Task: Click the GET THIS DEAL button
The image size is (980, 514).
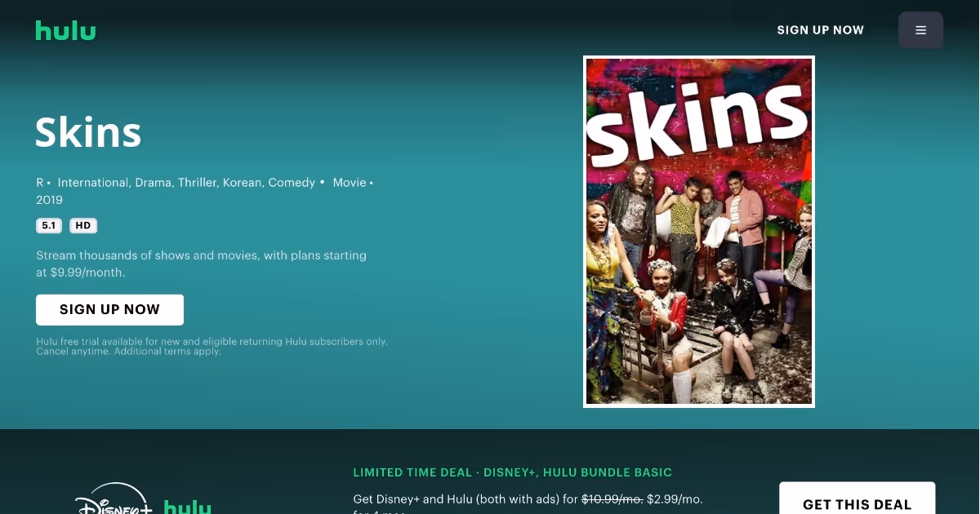Action: (x=857, y=499)
